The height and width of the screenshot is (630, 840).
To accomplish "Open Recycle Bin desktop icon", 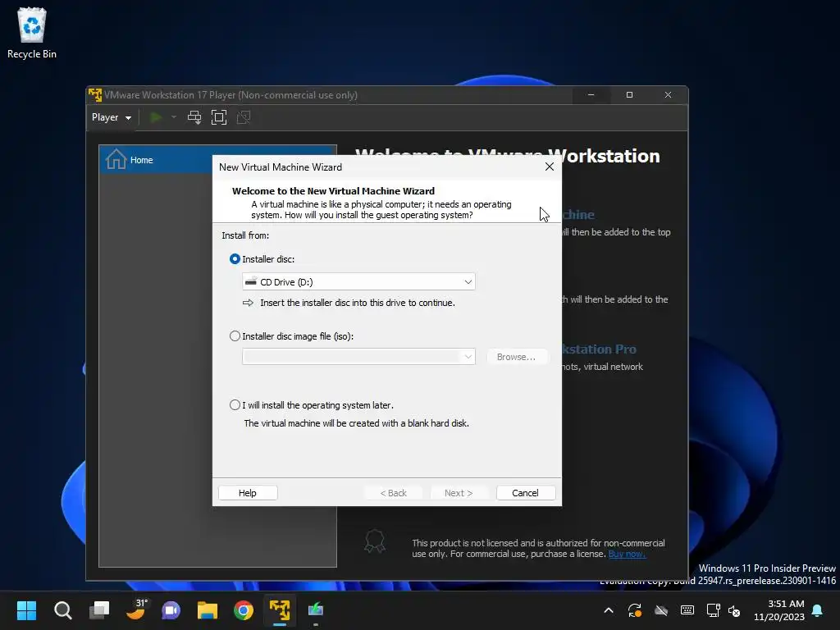I will 32,33.
